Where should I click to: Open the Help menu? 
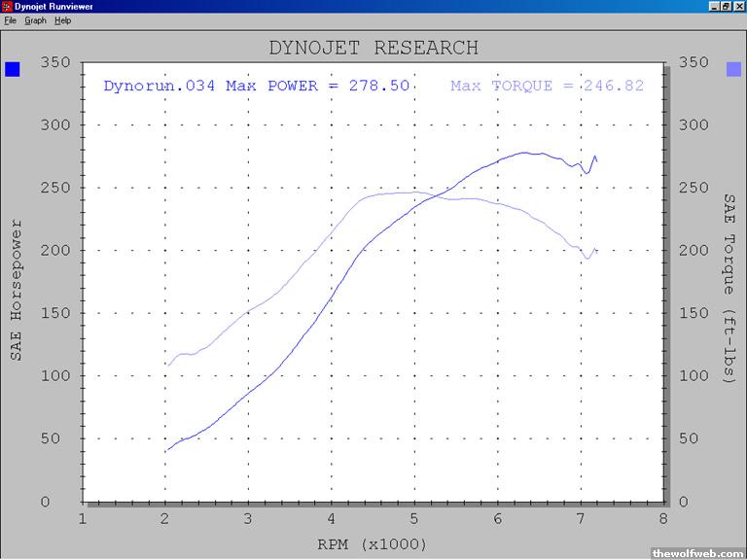point(63,20)
